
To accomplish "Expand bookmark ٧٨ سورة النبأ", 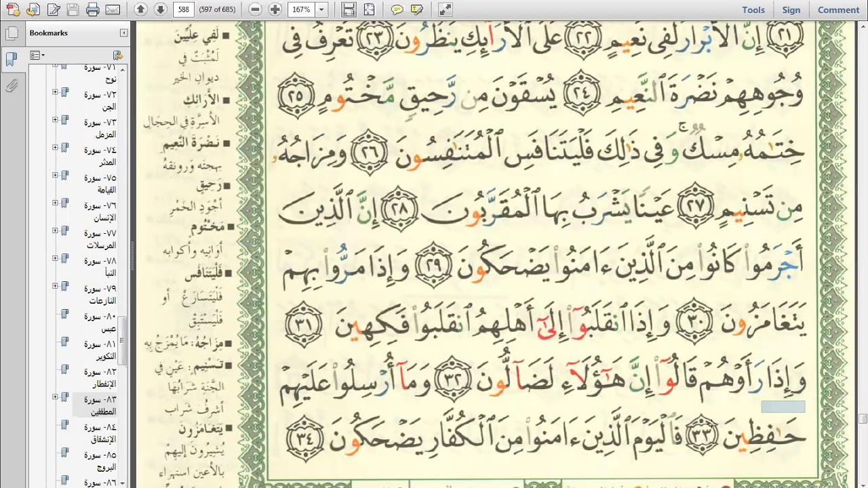I will click(x=55, y=259).
